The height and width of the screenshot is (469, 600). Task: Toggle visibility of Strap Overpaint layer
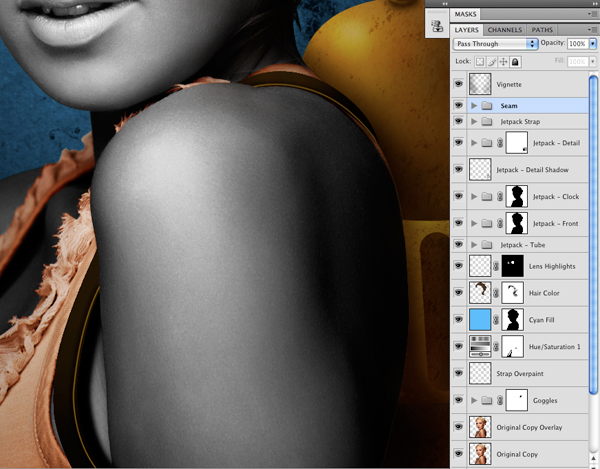click(458, 373)
